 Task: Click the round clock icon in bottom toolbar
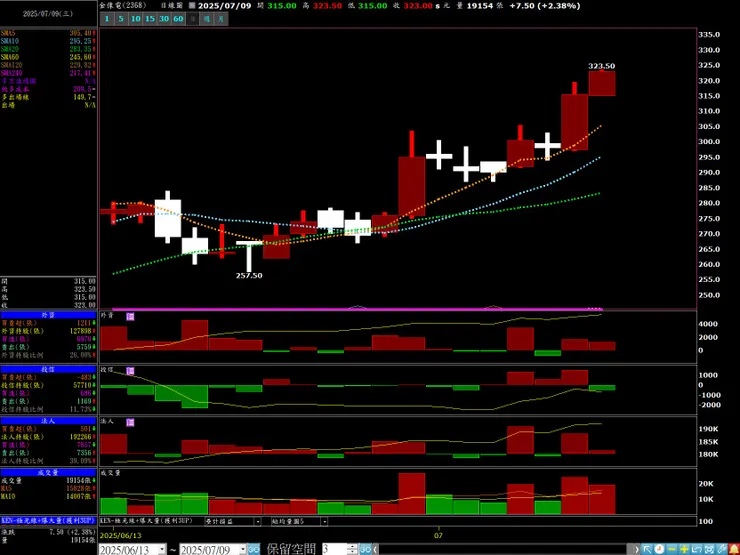coord(659,549)
